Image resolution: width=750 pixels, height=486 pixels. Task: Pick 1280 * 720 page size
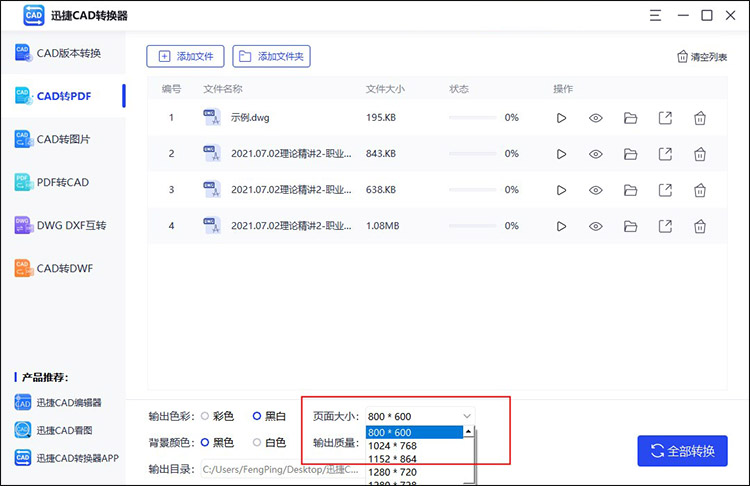414,472
